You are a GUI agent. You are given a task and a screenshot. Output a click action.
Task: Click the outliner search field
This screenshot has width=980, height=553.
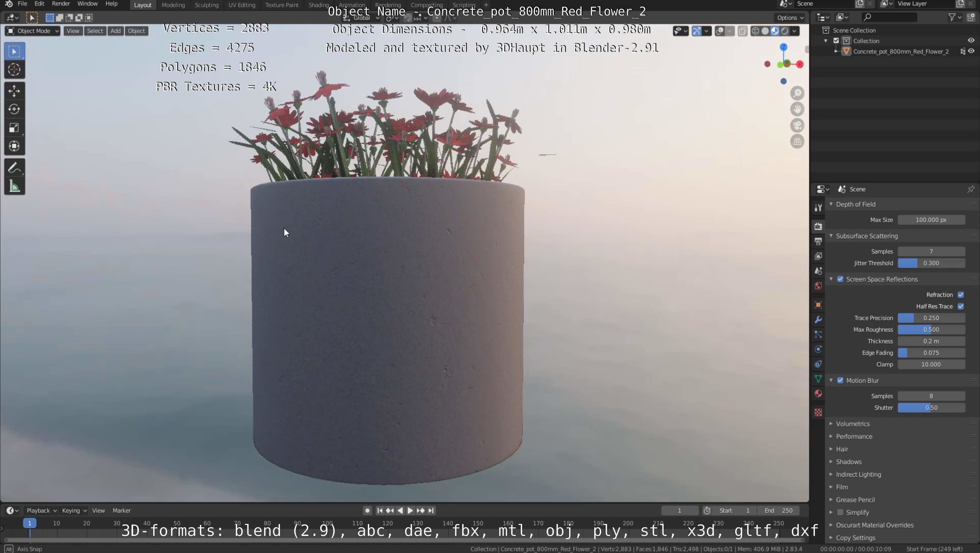click(889, 18)
